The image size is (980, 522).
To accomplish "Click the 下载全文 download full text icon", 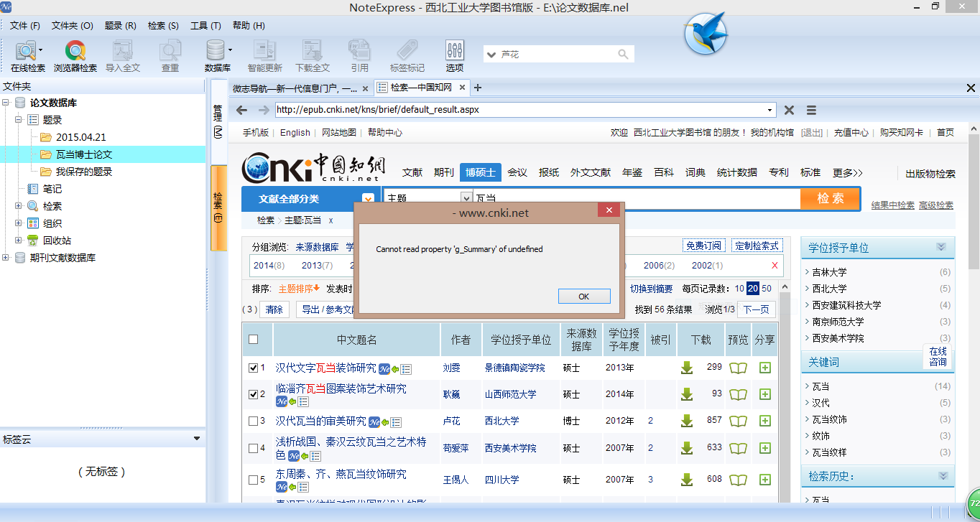I will (x=313, y=57).
